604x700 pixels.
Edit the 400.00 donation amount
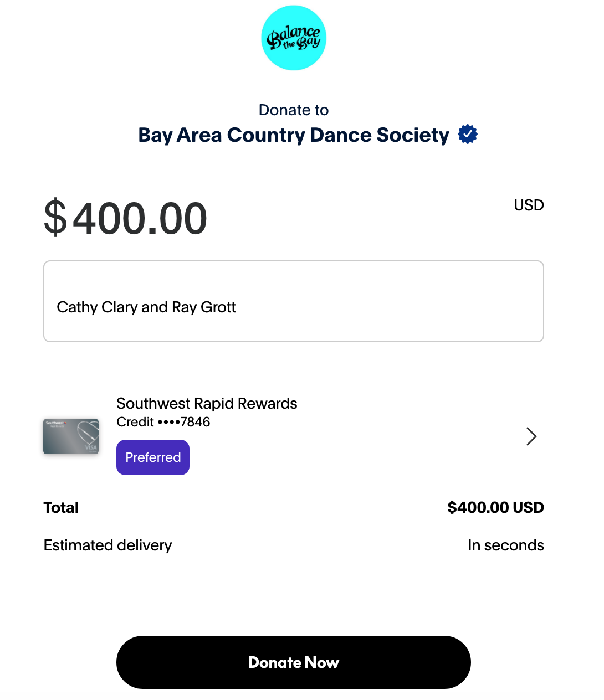[140, 219]
